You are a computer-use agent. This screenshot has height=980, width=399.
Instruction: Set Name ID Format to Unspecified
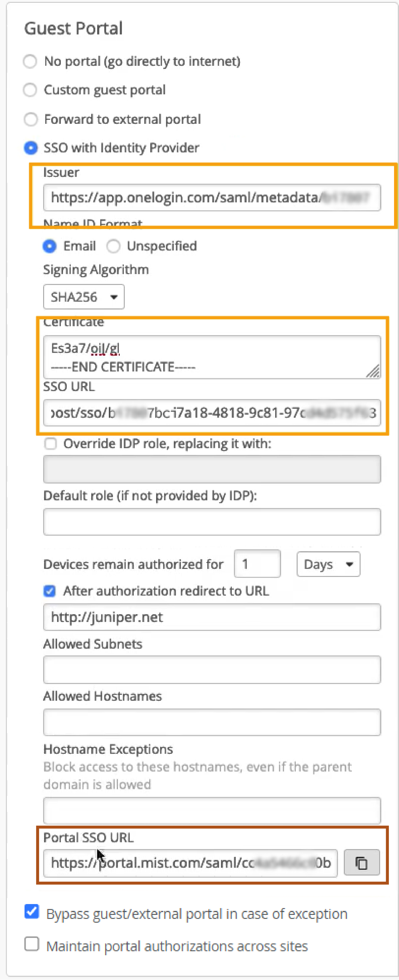point(113,246)
